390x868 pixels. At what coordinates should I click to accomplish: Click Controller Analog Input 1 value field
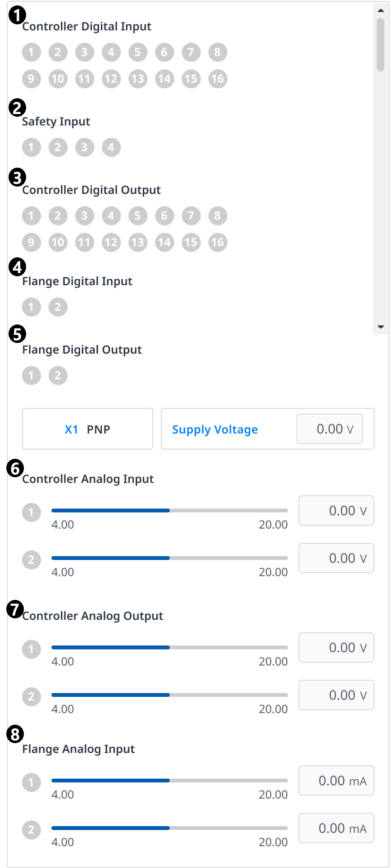pos(336,511)
